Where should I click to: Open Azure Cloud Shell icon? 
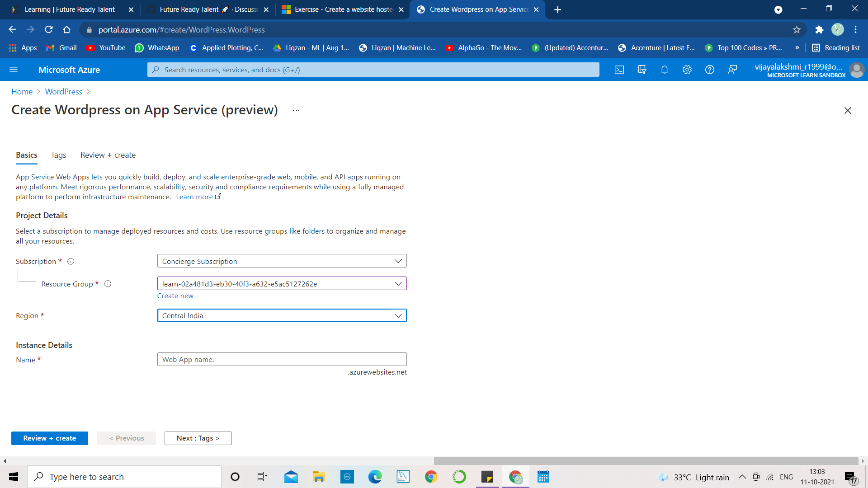[619, 70]
